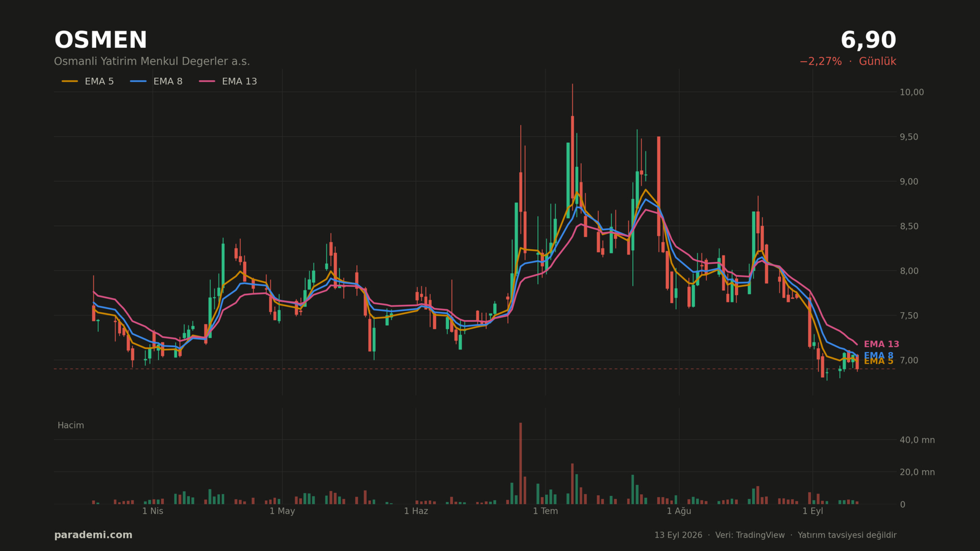This screenshot has height=551, width=980.
Task: Click the 1 Ağu date label
Action: pyautogui.click(x=679, y=511)
